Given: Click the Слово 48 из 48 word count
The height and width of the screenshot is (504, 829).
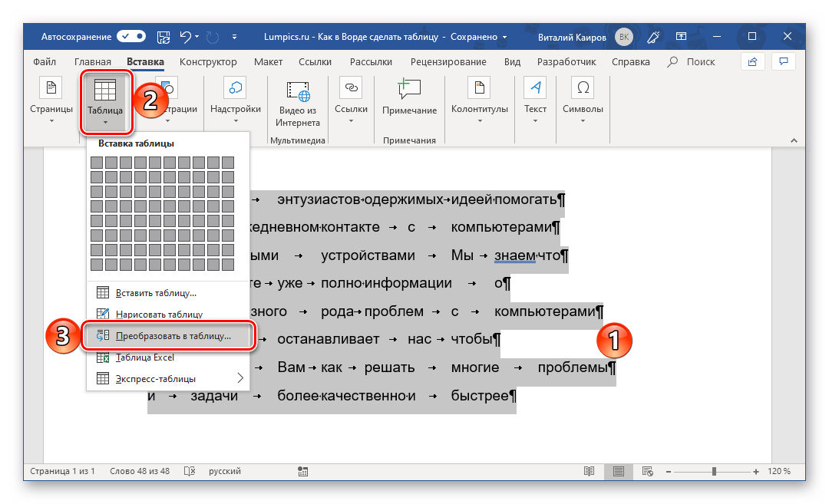Looking at the screenshot, I should (x=140, y=471).
